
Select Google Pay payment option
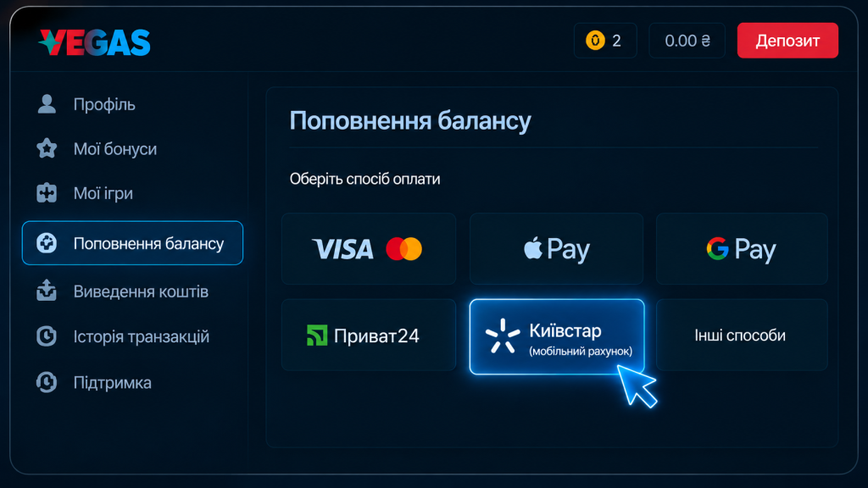[742, 248]
